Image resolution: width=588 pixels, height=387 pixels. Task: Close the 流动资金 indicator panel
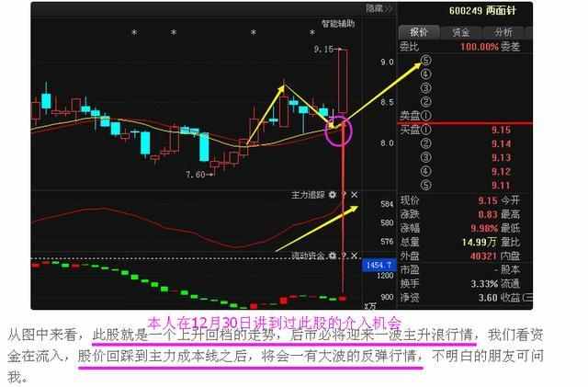356,255
